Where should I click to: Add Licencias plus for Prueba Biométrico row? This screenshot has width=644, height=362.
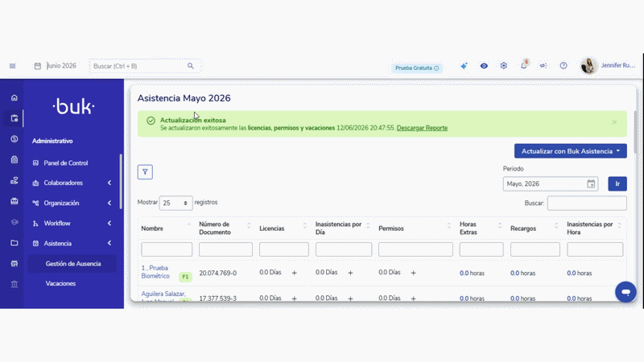click(294, 273)
